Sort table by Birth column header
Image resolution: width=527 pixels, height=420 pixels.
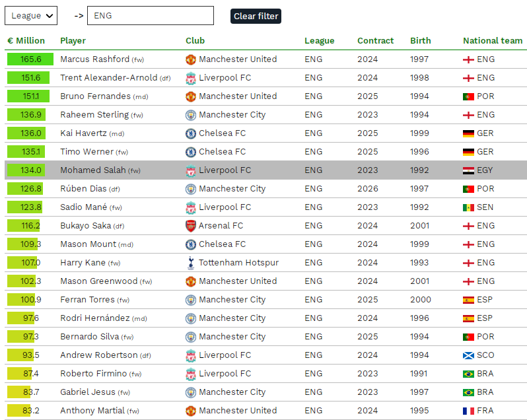[x=421, y=41]
